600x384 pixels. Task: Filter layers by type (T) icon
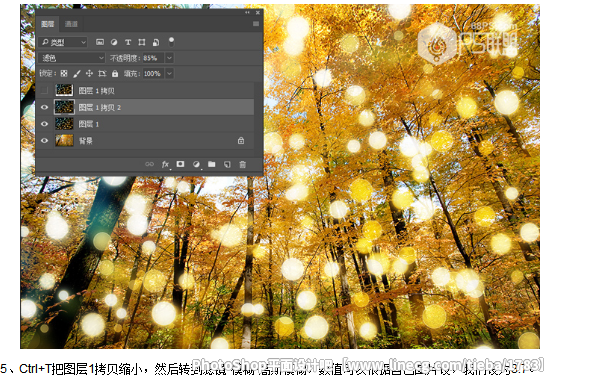[128, 42]
